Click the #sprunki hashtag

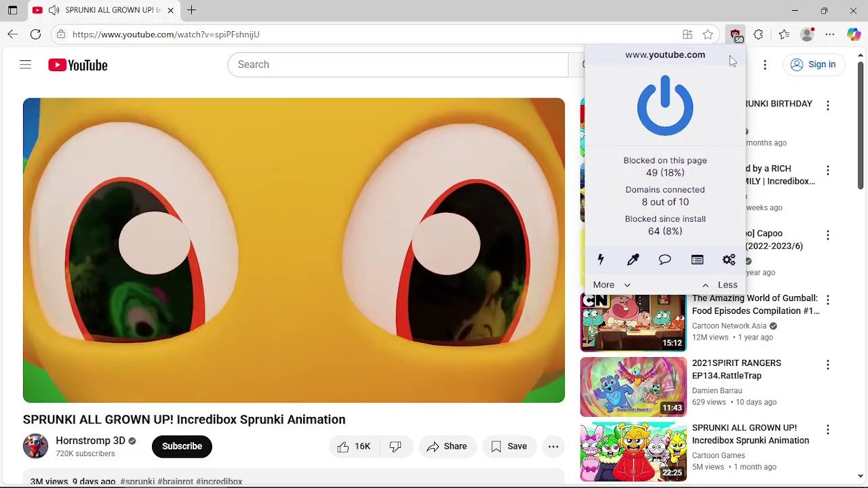pyautogui.click(x=137, y=481)
